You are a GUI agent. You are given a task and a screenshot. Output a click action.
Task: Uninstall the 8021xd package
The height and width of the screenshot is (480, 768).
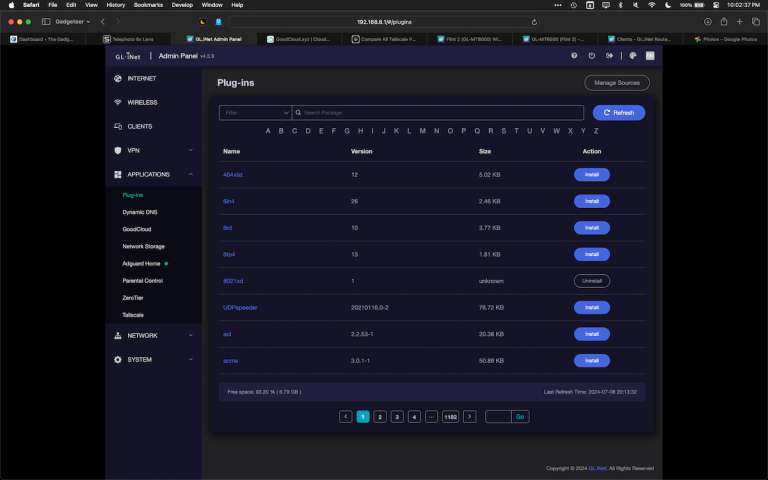(x=591, y=281)
